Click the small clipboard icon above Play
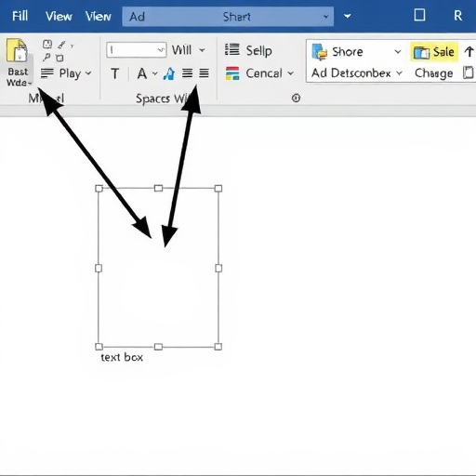The height and width of the screenshot is (476, 476). [47, 45]
